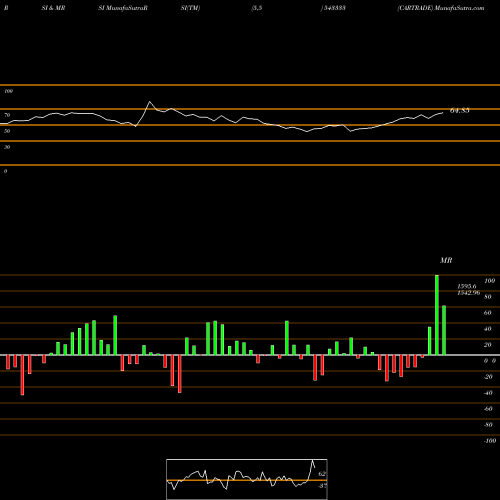The height and width of the screenshot is (500, 500).
Task: Click the SI(TM) header label
Action: point(190,8)
